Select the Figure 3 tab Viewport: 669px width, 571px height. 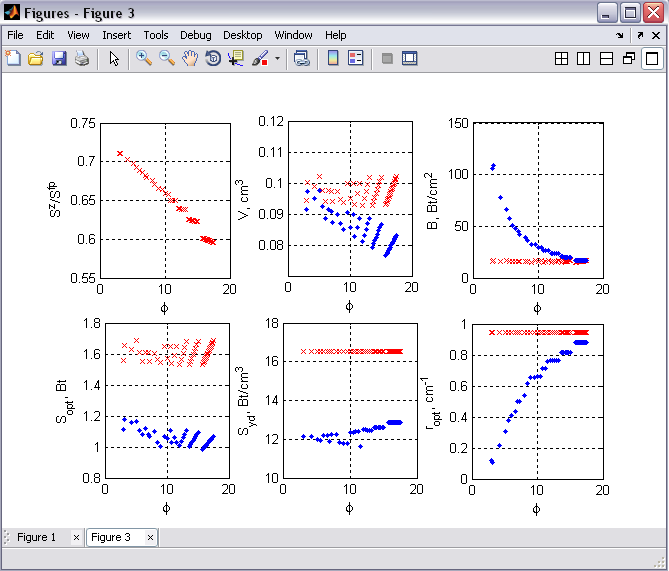pyautogui.click(x=111, y=537)
